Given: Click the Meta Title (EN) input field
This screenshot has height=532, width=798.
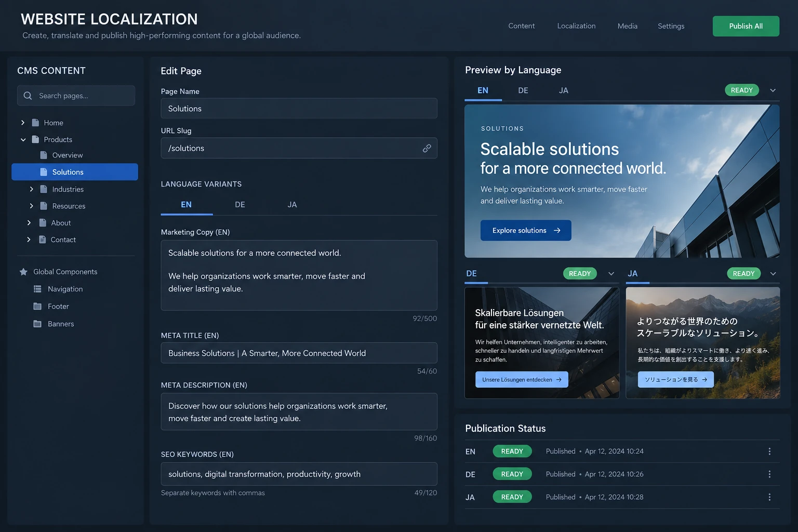Looking at the screenshot, I should [299, 353].
